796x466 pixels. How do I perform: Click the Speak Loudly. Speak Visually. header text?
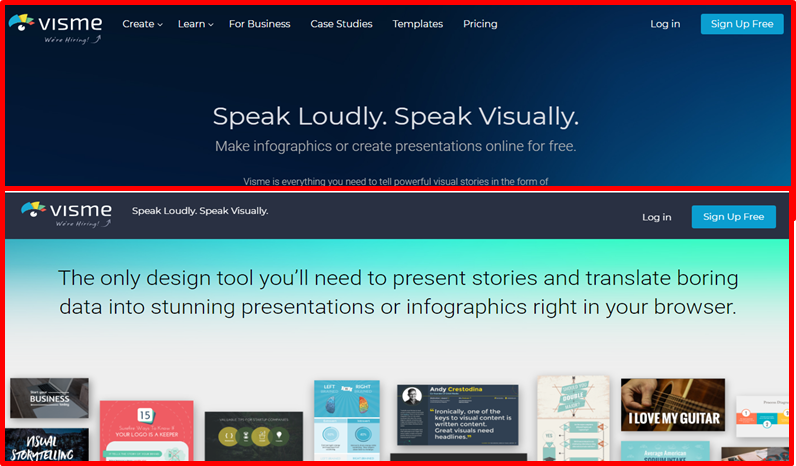[x=200, y=211]
